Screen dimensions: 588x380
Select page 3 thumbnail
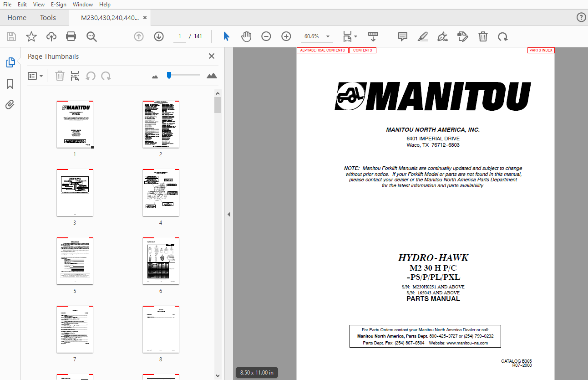(75, 193)
